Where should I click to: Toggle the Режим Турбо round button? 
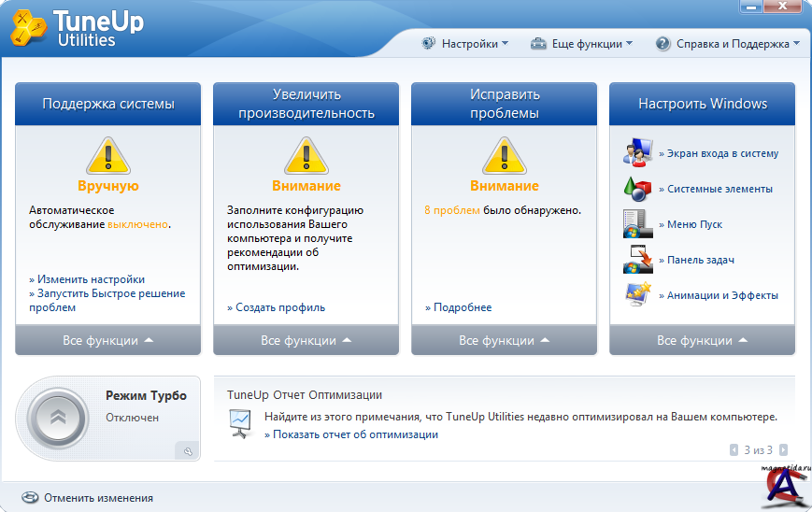pyautogui.click(x=58, y=419)
